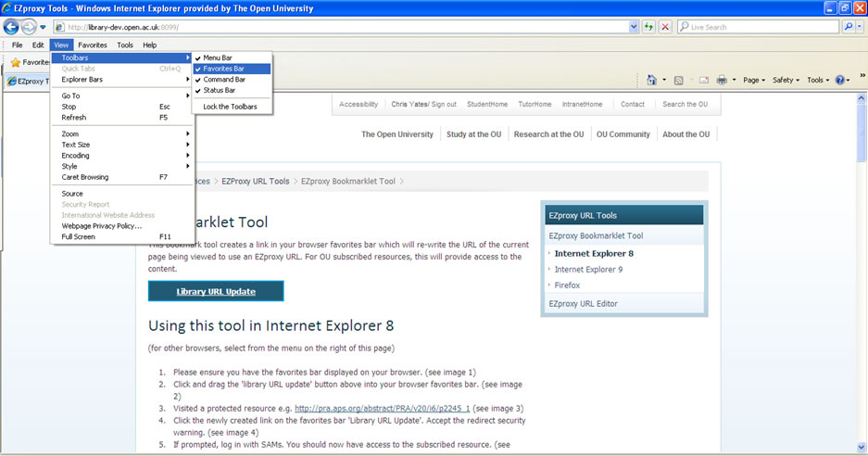
Task: Click the IntranetHome link
Action: (x=582, y=104)
